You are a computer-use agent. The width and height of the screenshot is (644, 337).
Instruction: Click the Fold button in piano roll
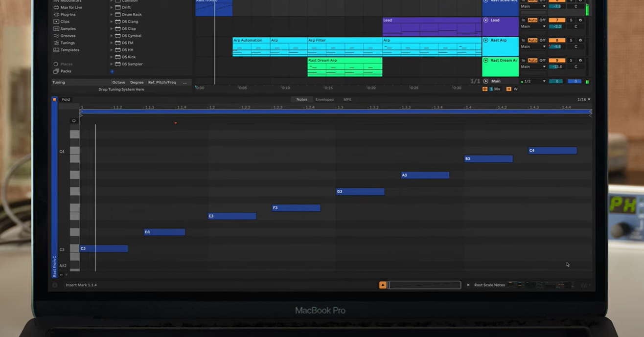coord(66,99)
